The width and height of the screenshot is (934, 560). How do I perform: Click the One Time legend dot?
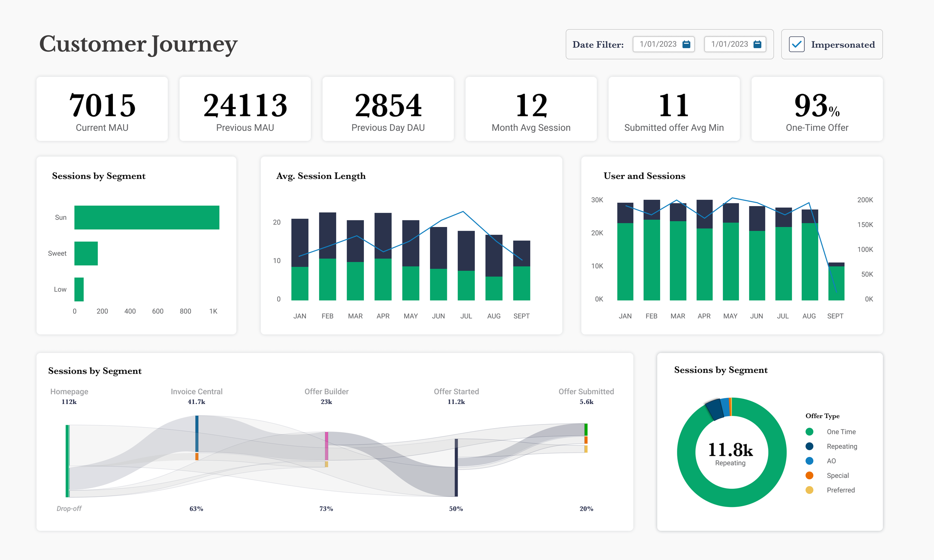point(809,432)
